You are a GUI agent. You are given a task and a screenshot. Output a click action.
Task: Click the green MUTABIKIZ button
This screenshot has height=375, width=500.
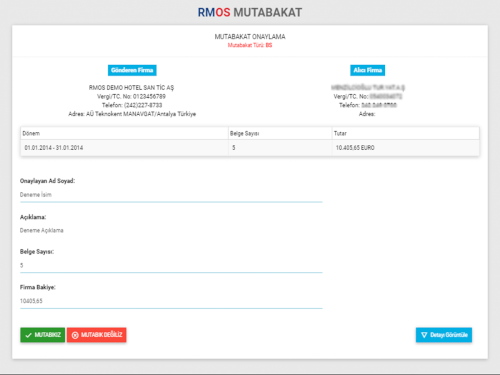point(42,335)
